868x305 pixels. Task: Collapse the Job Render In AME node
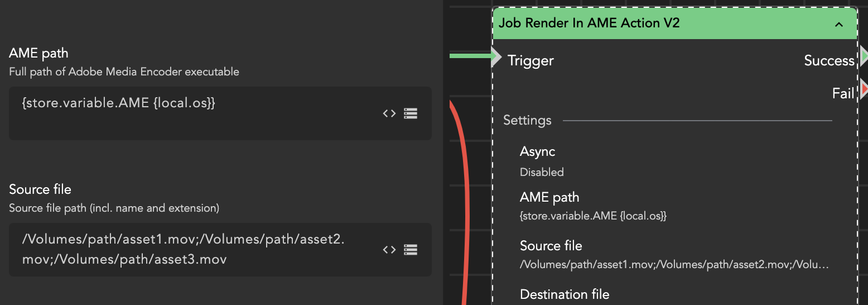click(838, 24)
